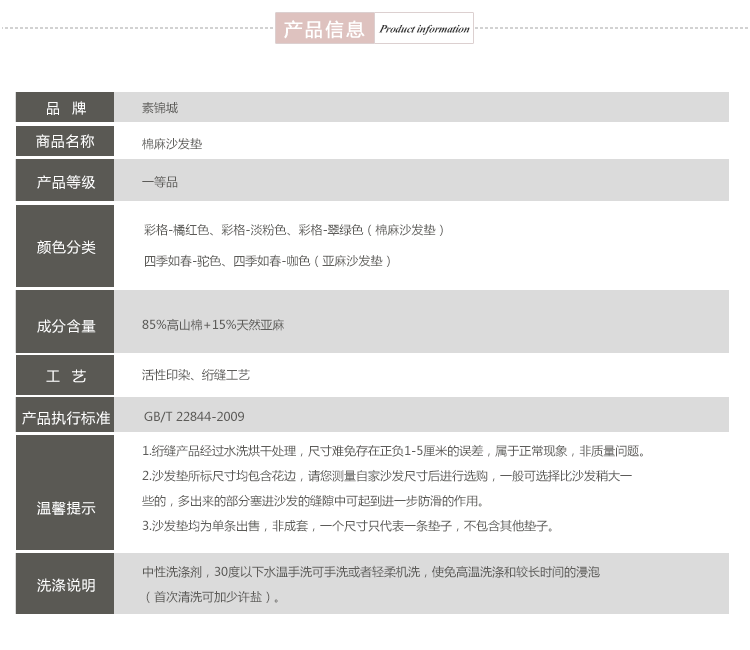Select tip 2 about 尺寸均包含花边
The image size is (750, 650).
387,476
